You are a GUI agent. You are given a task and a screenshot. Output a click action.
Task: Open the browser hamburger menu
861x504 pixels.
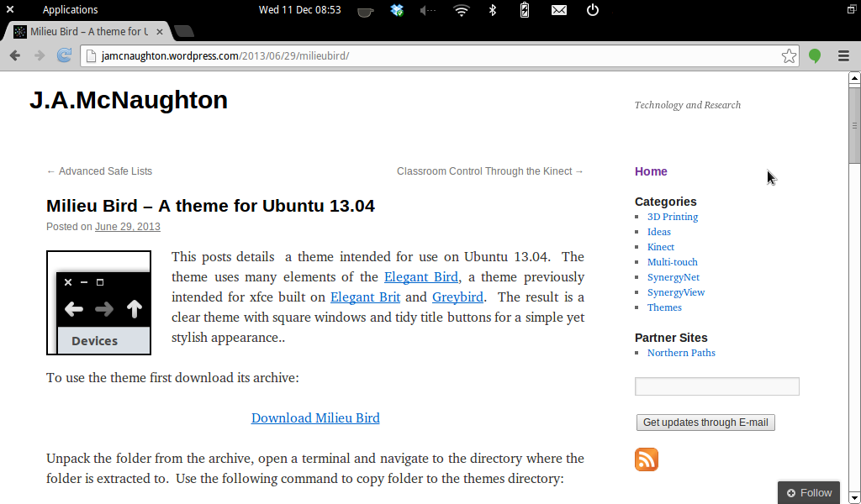[x=843, y=56]
